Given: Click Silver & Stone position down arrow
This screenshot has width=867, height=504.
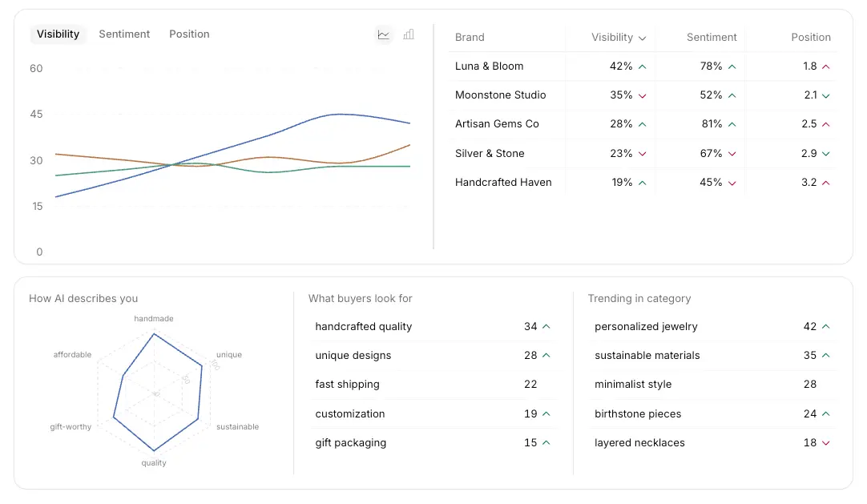Looking at the screenshot, I should [826, 153].
